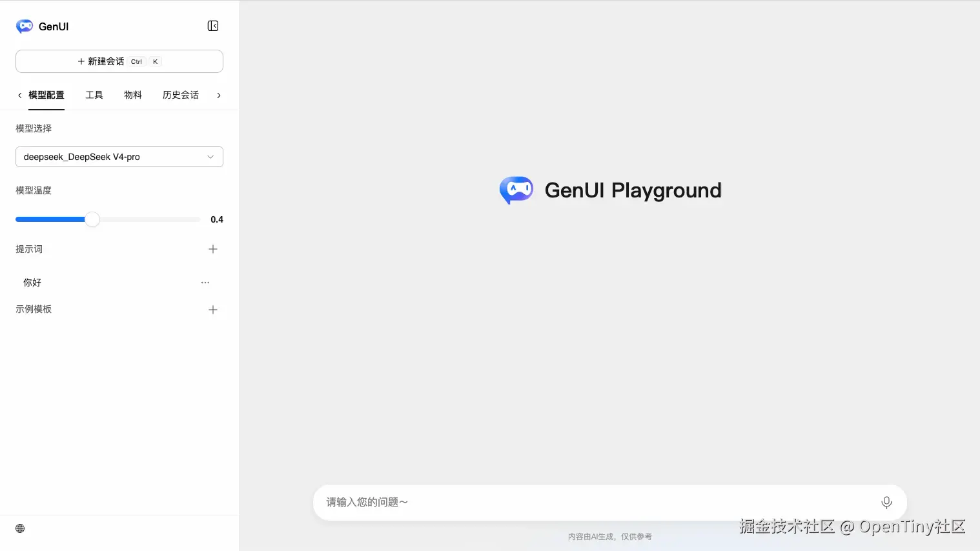Open more options for 你好 prompt
The image size is (980, 551).
click(x=205, y=283)
